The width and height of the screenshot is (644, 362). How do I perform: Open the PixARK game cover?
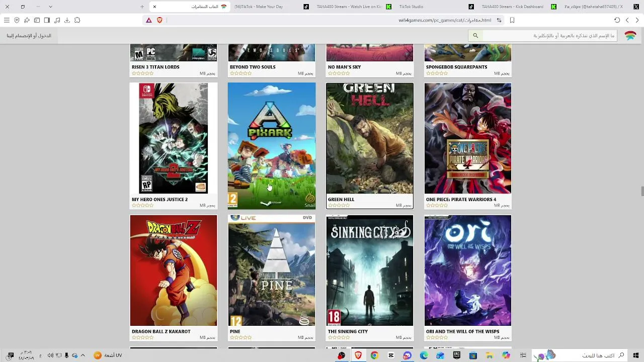coord(272,146)
